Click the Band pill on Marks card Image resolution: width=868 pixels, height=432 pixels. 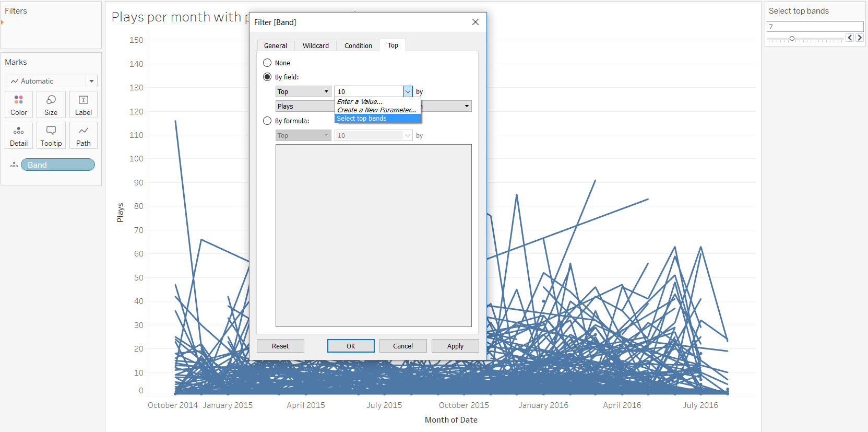[58, 165]
